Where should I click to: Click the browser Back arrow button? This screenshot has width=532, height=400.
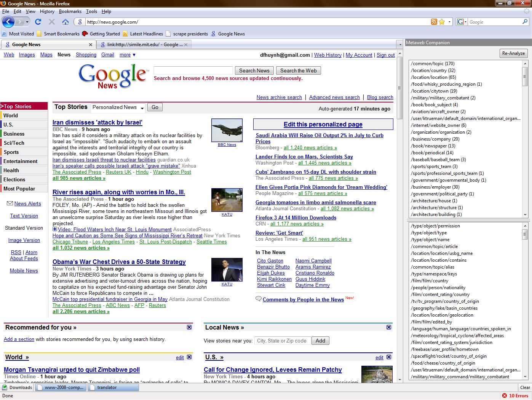pyautogui.click(x=8, y=22)
